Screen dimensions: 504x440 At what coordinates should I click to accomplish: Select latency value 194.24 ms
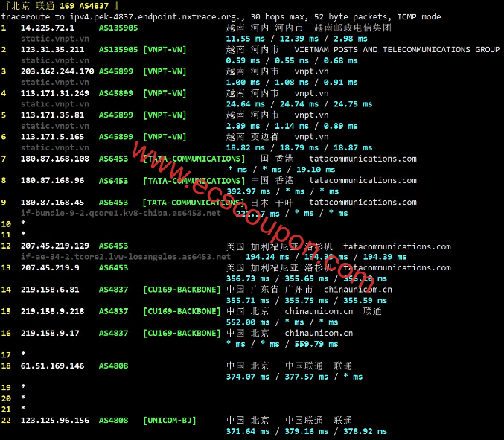[x=267, y=257]
